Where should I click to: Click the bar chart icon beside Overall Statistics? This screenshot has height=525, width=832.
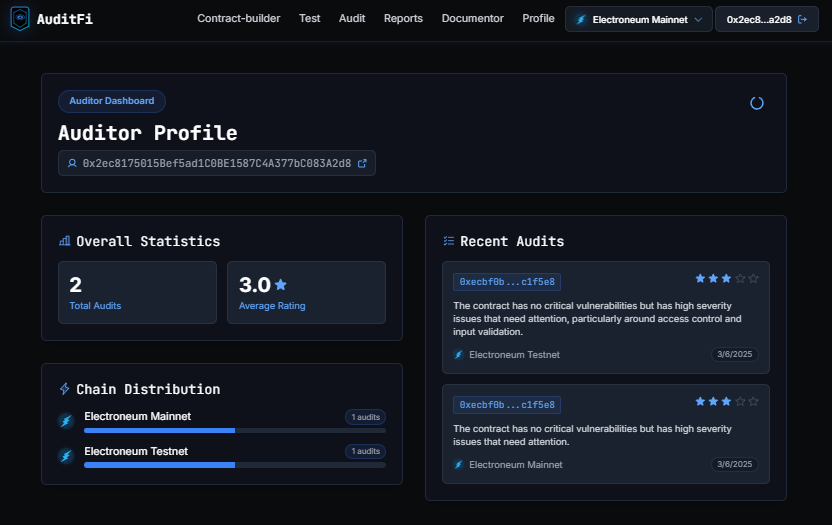65,241
